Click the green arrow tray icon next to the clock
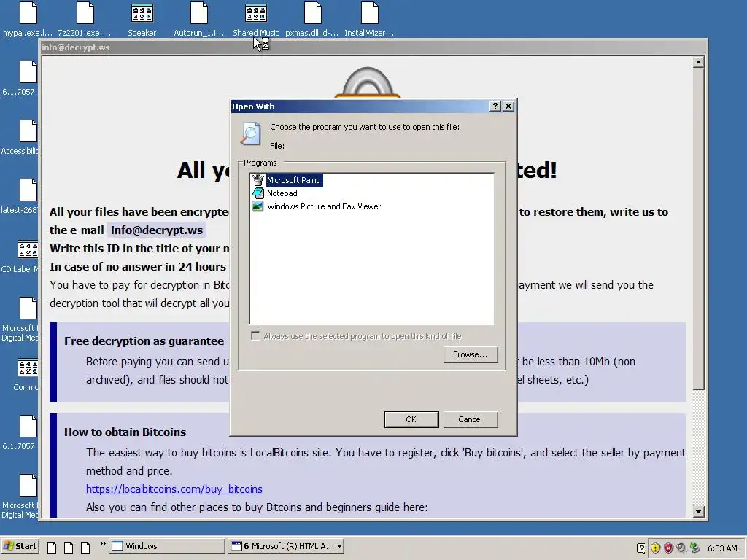This screenshot has width=747, height=560. click(x=694, y=548)
